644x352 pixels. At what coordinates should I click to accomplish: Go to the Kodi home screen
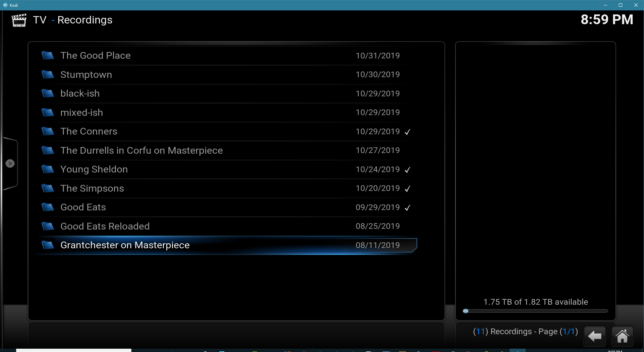(x=622, y=336)
